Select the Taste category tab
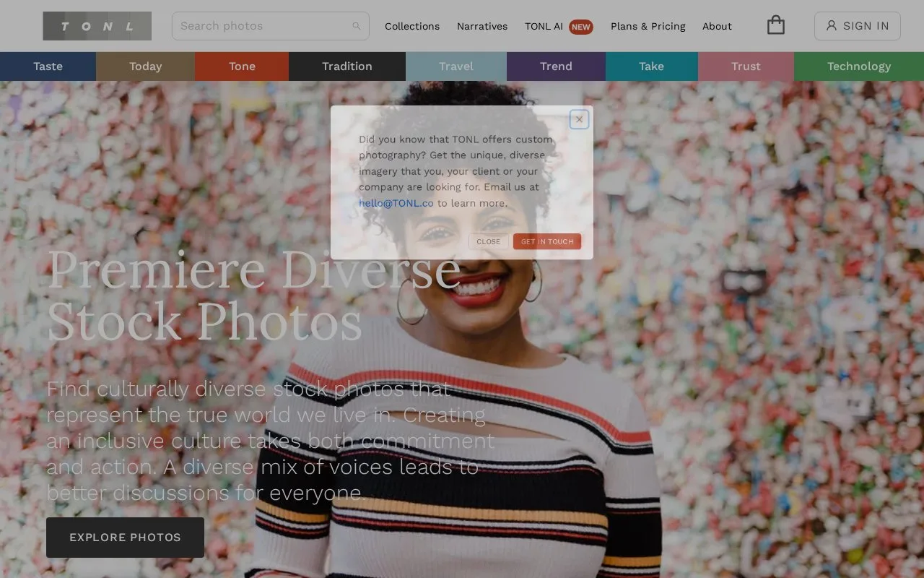The height and width of the screenshot is (578, 924). click(x=48, y=66)
